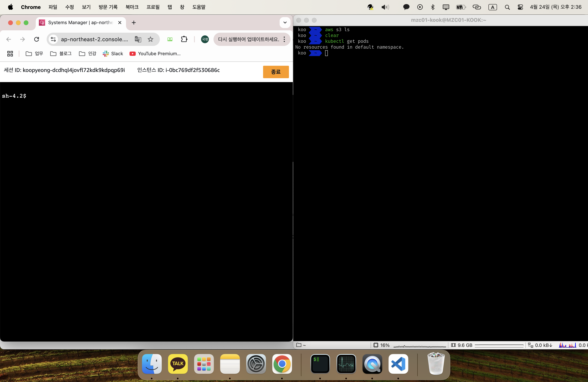Viewport: 588px width, 382px height.
Task: Open the Google Translate page icon
Action: pyautogui.click(x=138, y=39)
